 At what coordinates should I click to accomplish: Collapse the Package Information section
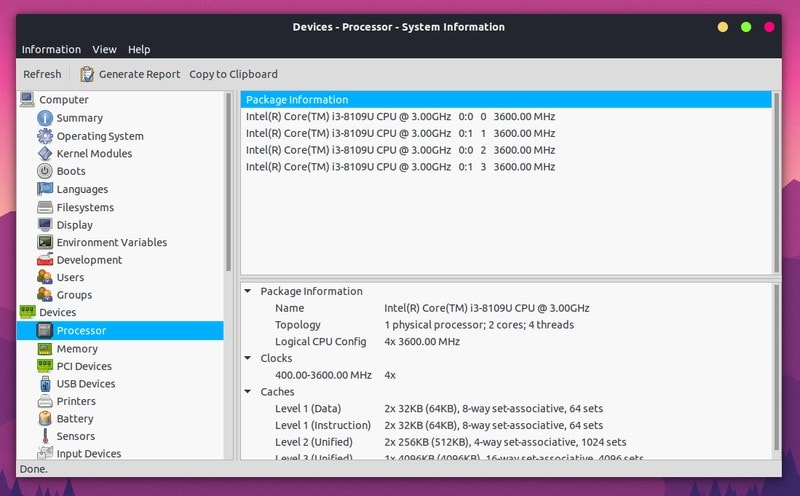[248, 291]
